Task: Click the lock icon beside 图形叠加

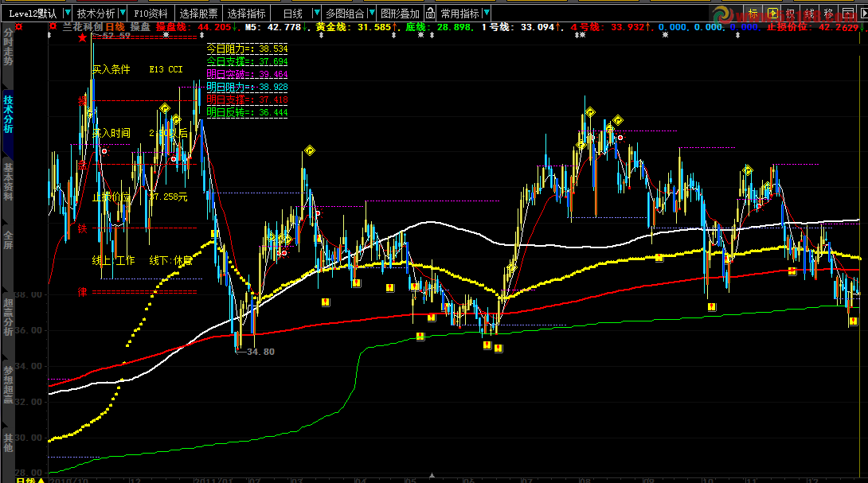Action: pyautogui.click(x=430, y=14)
